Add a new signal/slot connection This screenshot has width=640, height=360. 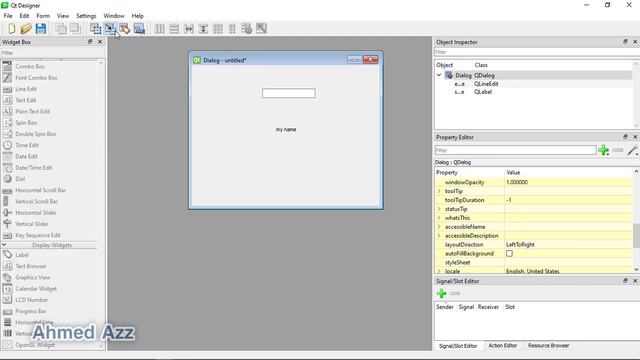point(442,293)
